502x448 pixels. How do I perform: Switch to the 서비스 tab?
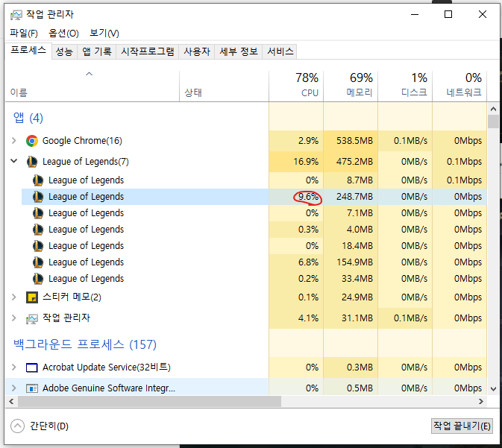click(x=280, y=51)
